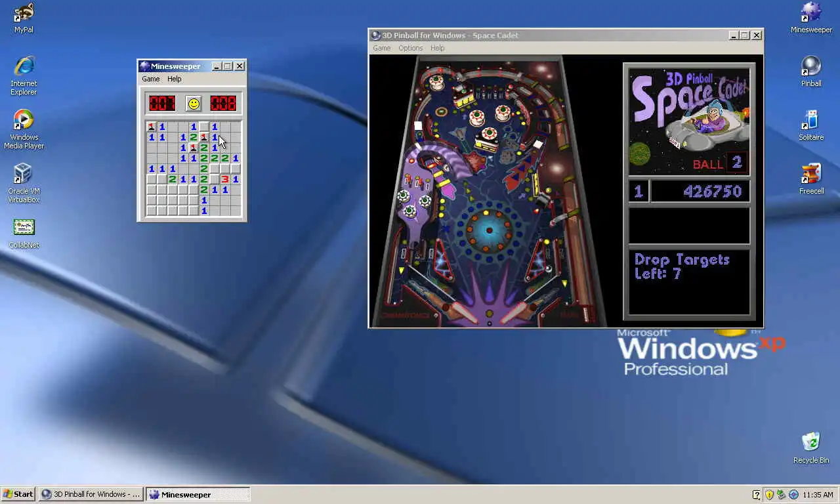Screen dimensions: 840x504
Task: Select the Pinball desktop shortcut icon
Action: 811,72
